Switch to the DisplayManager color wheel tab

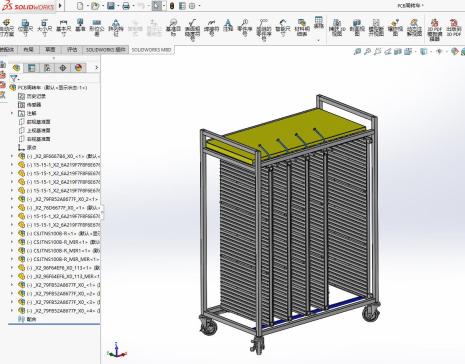pos(78,68)
